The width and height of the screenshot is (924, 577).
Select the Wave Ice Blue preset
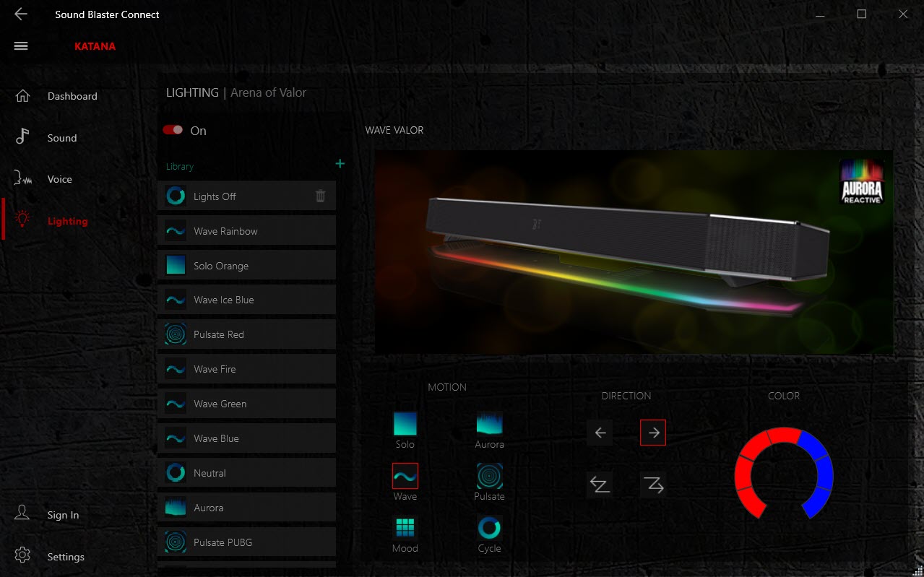pyautogui.click(x=246, y=300)
